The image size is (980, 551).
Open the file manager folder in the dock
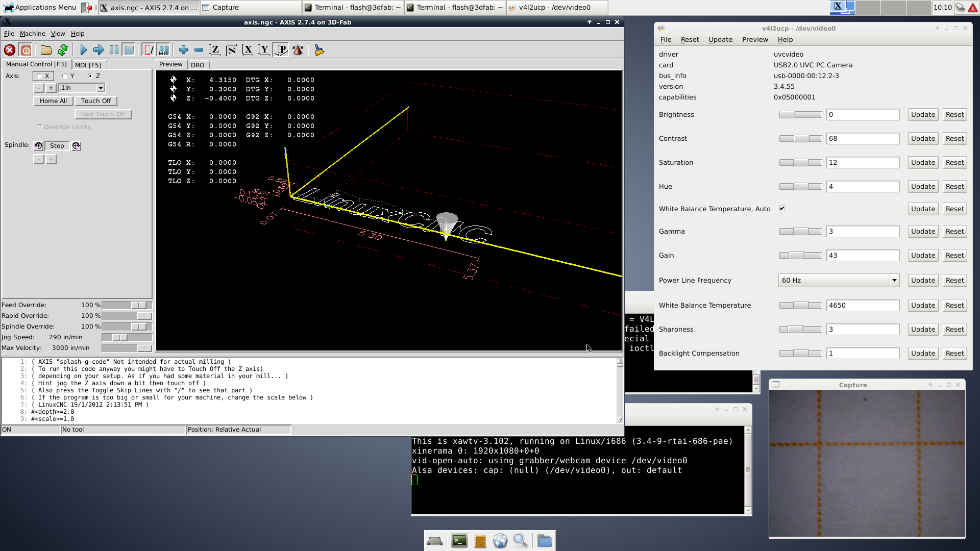[x=545, y=541]
